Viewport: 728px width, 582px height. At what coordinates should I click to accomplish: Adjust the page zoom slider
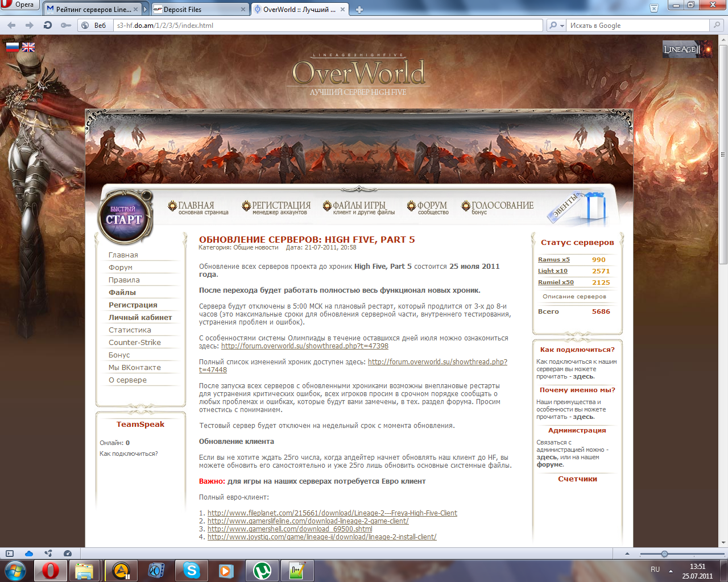[664, 554]
